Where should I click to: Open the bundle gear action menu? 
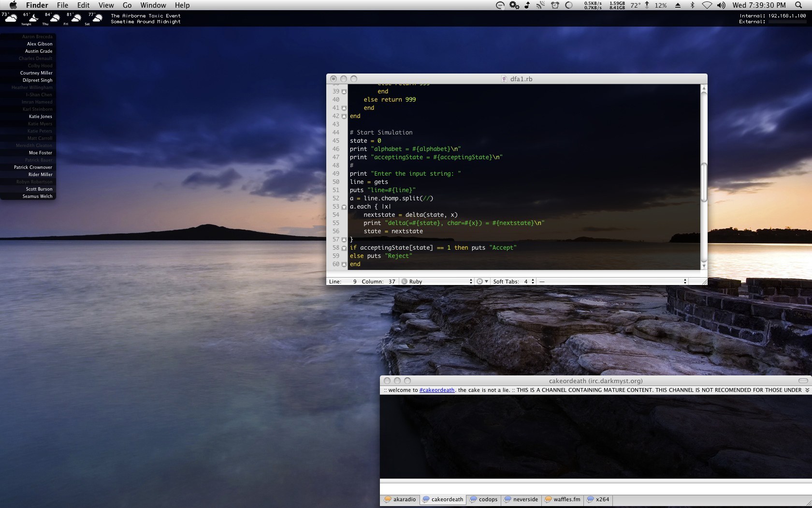[482, 281]
